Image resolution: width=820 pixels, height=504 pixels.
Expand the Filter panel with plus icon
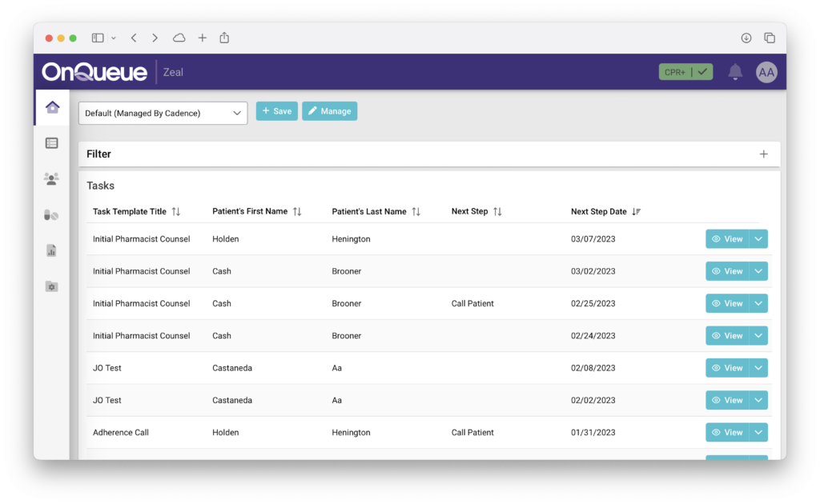coord(763,154)
